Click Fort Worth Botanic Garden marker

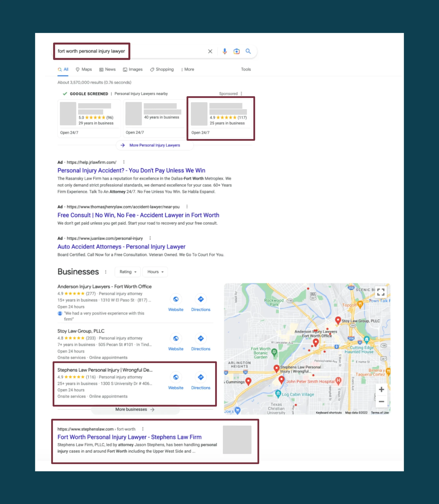(x=274, y=352)
